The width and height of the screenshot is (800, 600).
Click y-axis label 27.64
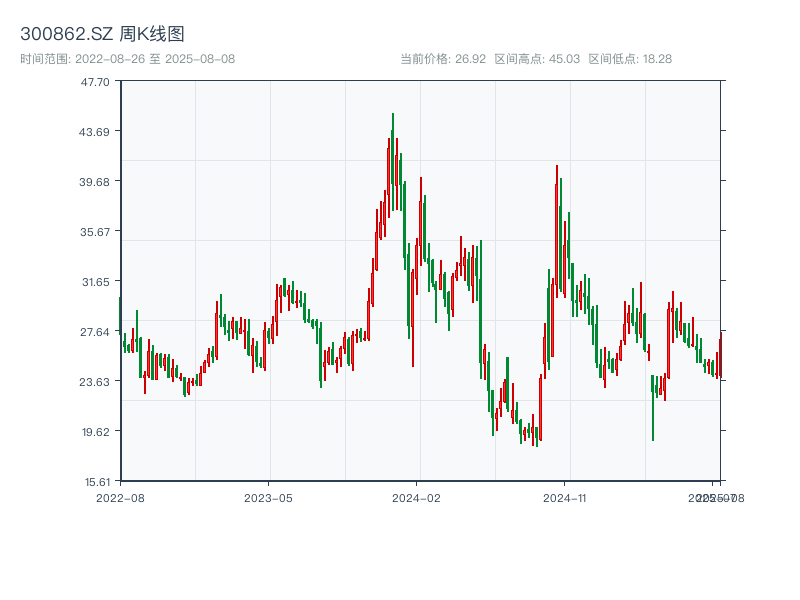coord(95,332)
